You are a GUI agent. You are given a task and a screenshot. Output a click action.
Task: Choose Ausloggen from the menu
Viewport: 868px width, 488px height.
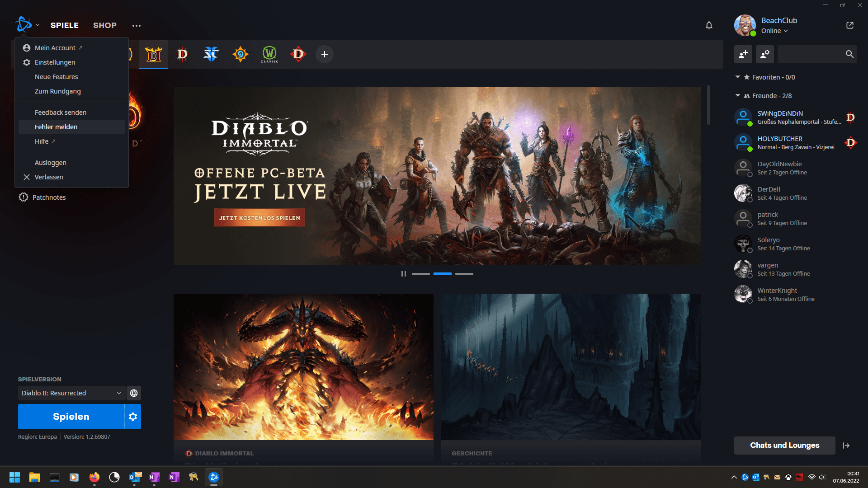[x=71, y=163]
